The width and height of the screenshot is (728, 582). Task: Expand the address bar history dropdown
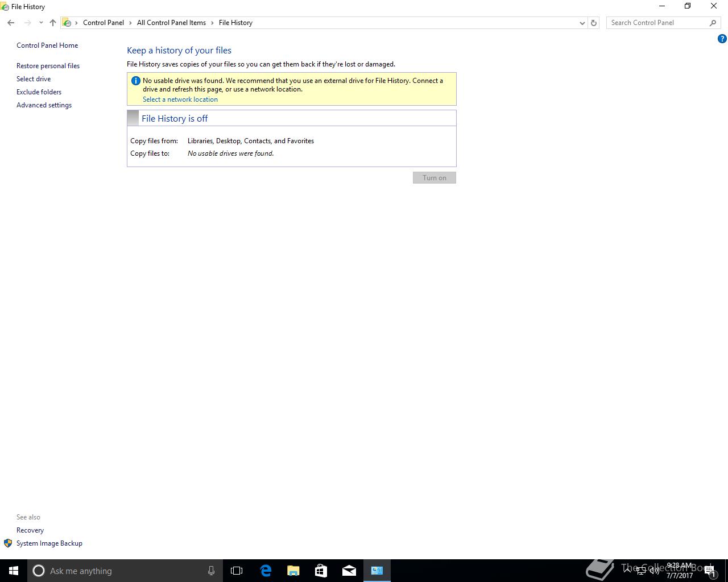(x=582, y=23)
